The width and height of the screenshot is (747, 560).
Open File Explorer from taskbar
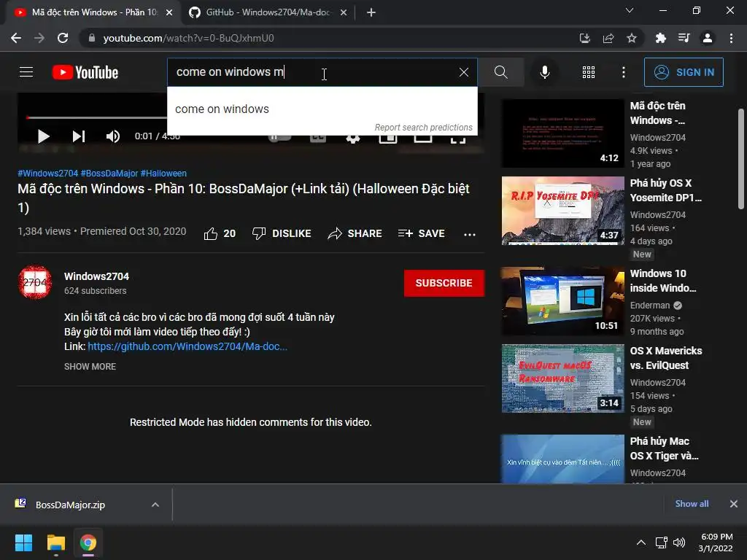(56, 542)
